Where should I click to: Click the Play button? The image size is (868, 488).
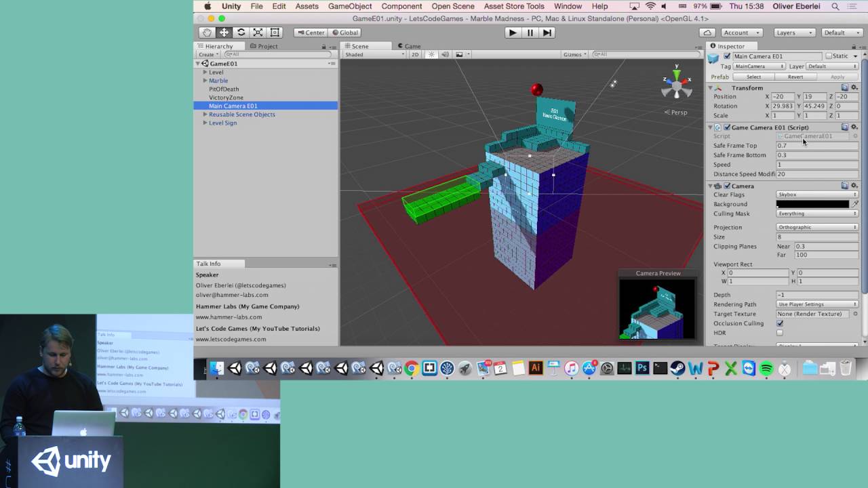pyautogui.click(x=513, y=33)
